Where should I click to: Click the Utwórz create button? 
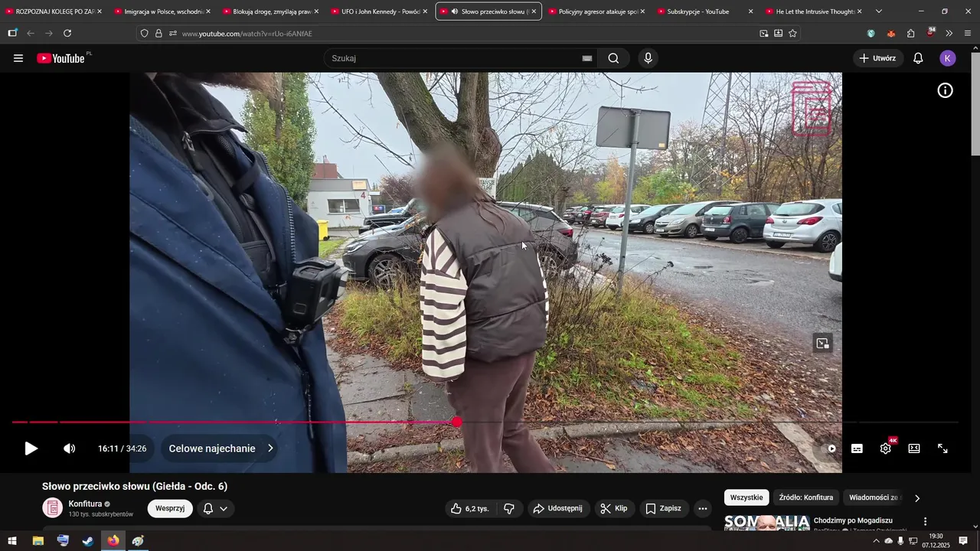(877, 58)
